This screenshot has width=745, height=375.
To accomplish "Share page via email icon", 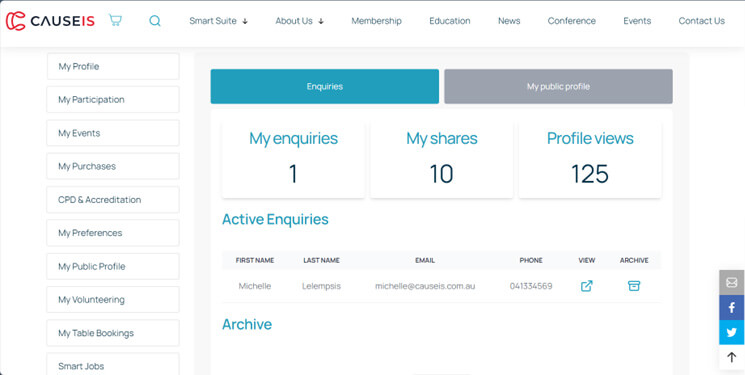I will point(732,282).
